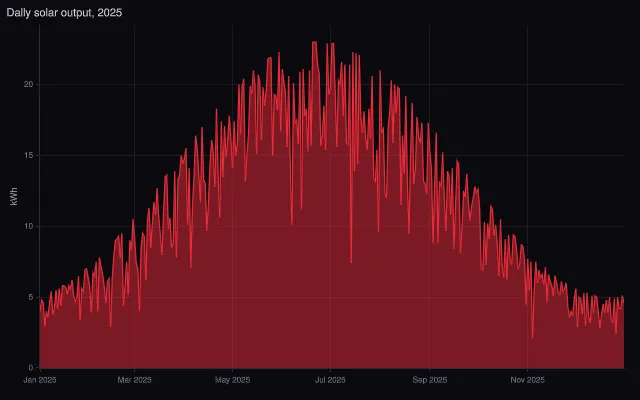Click the '0' y-axis tick label

pos(31,368)
